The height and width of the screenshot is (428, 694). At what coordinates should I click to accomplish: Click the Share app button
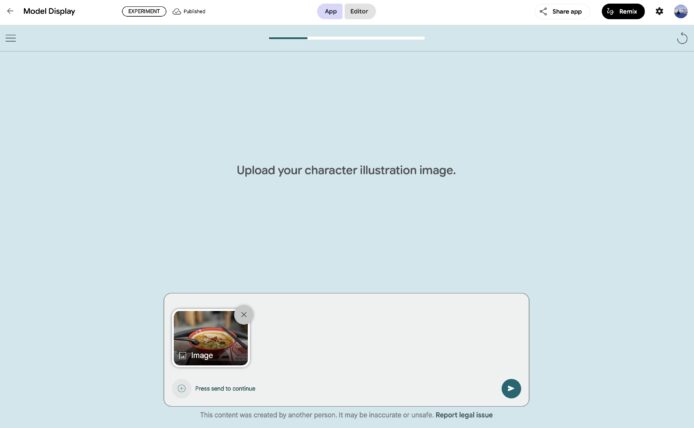(560, 11)
